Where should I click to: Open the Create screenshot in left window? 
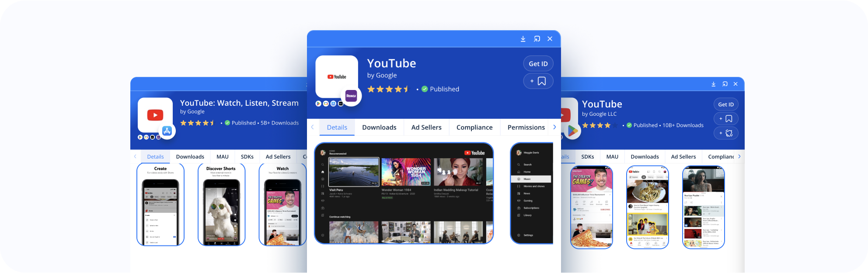(160, 204)
